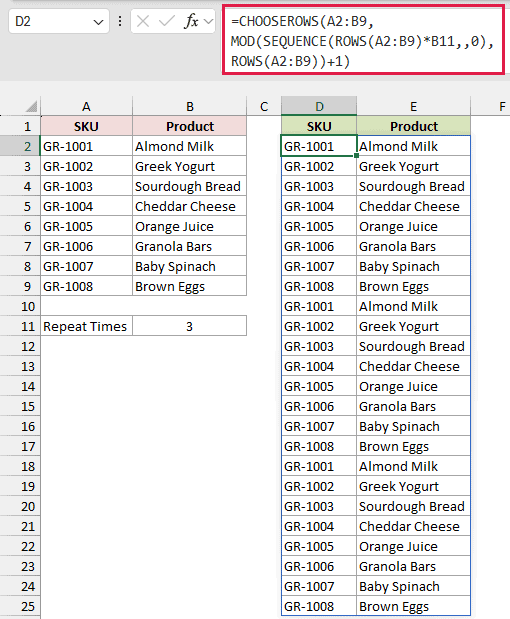Select cell E8 Baby Spinach in output
The width and height of the screenshot is (510, 619).
(413, 266)
